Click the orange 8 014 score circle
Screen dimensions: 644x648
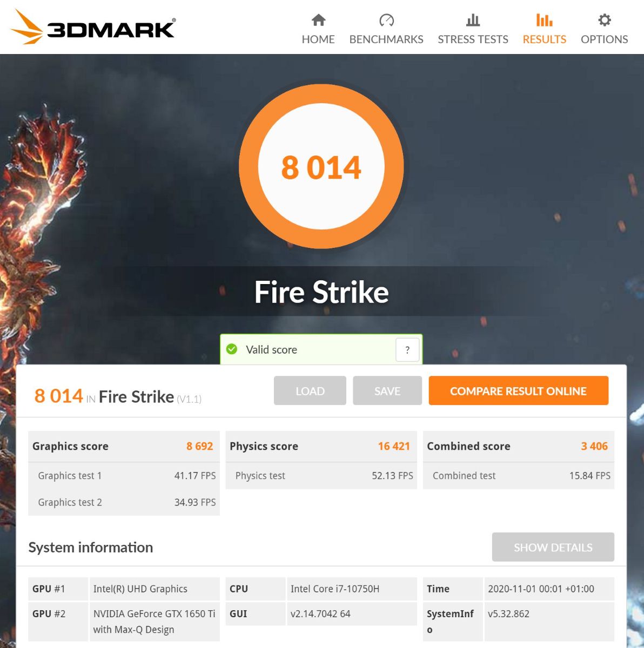(x=321, y=167)
